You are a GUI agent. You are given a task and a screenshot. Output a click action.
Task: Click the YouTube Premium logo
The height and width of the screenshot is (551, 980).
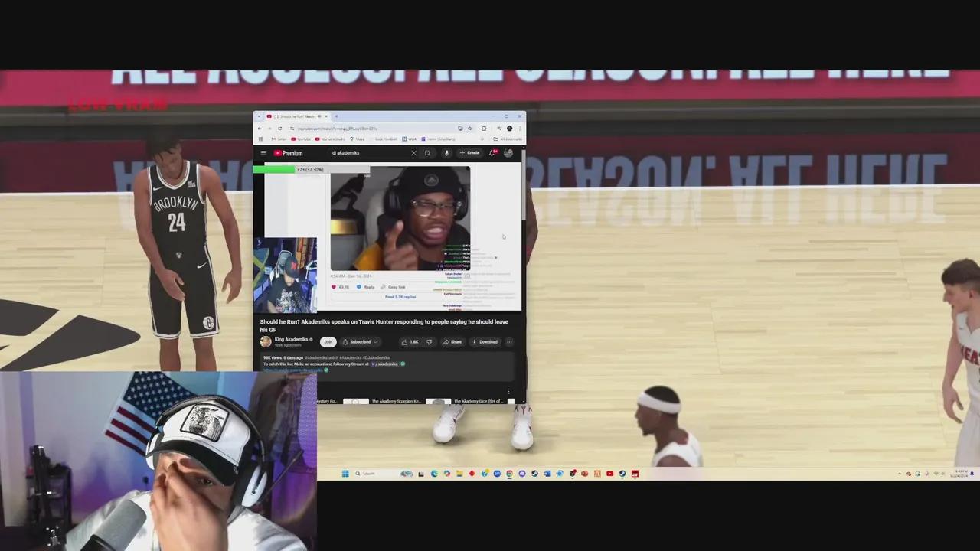[288, 153]
